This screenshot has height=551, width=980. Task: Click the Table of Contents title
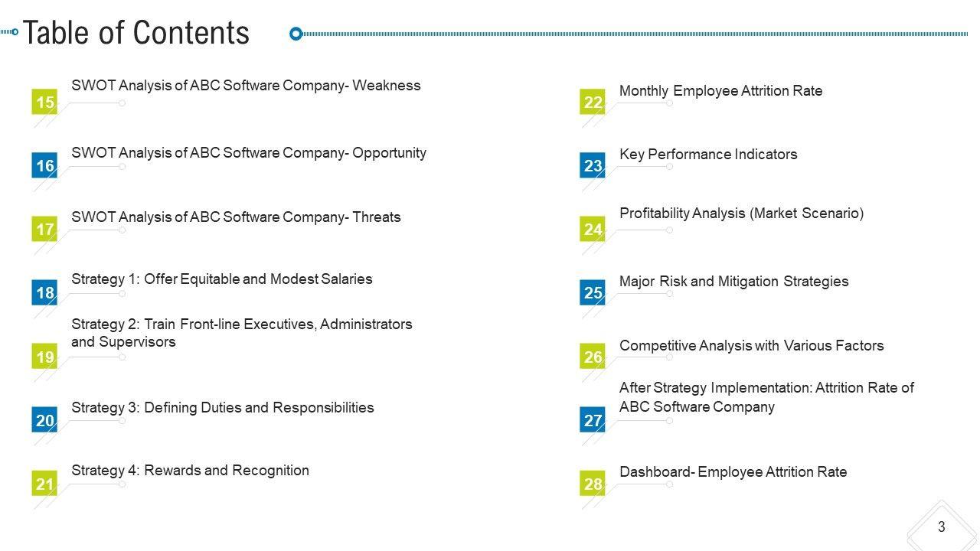(x=136, y=33)
